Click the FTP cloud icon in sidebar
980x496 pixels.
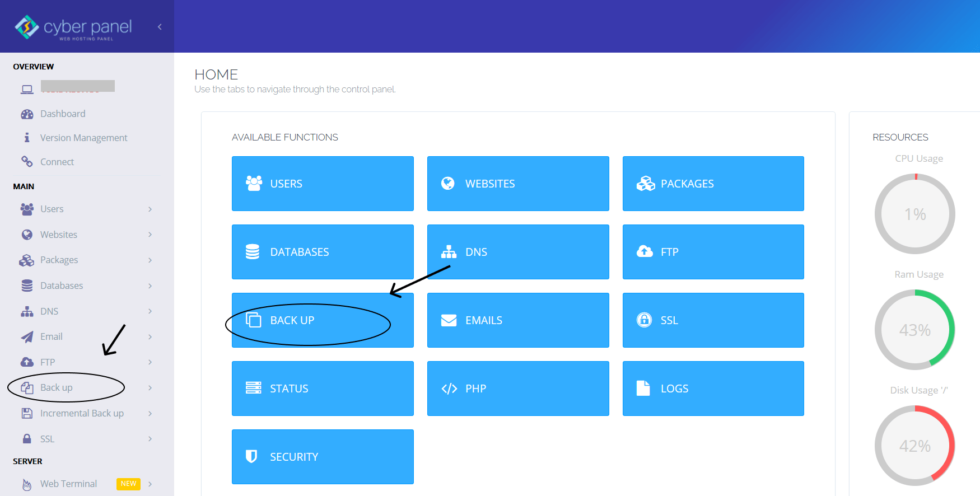[x=27, y=362]
